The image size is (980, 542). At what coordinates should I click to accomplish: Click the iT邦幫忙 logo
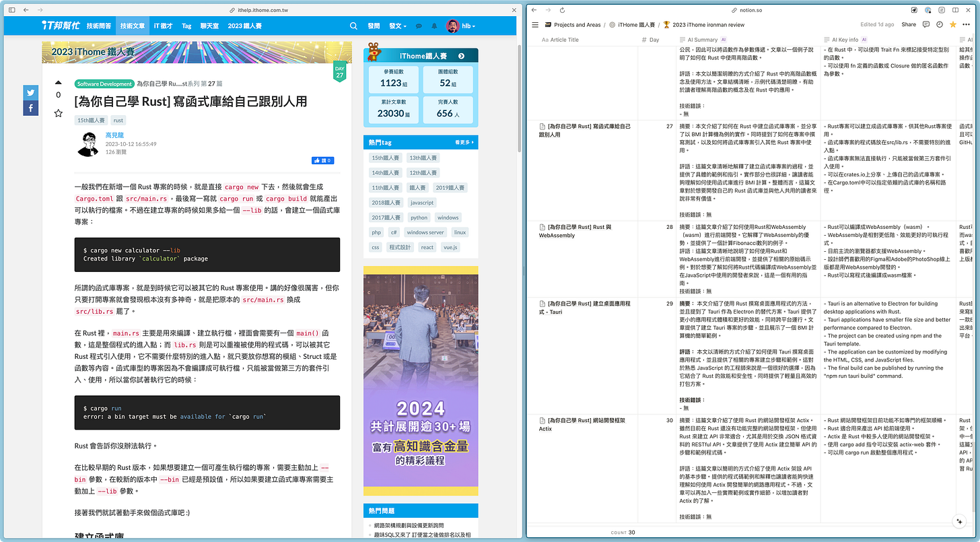60,26
